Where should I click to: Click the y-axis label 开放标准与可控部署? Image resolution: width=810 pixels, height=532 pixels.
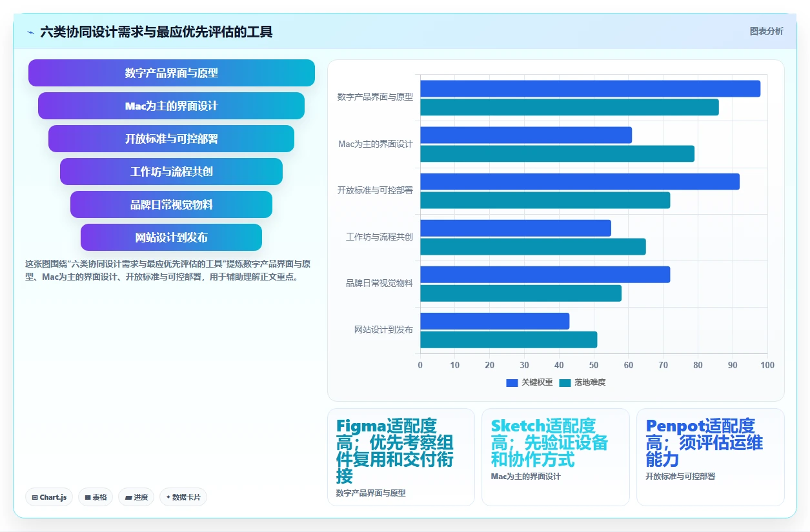tap(375, 190)
